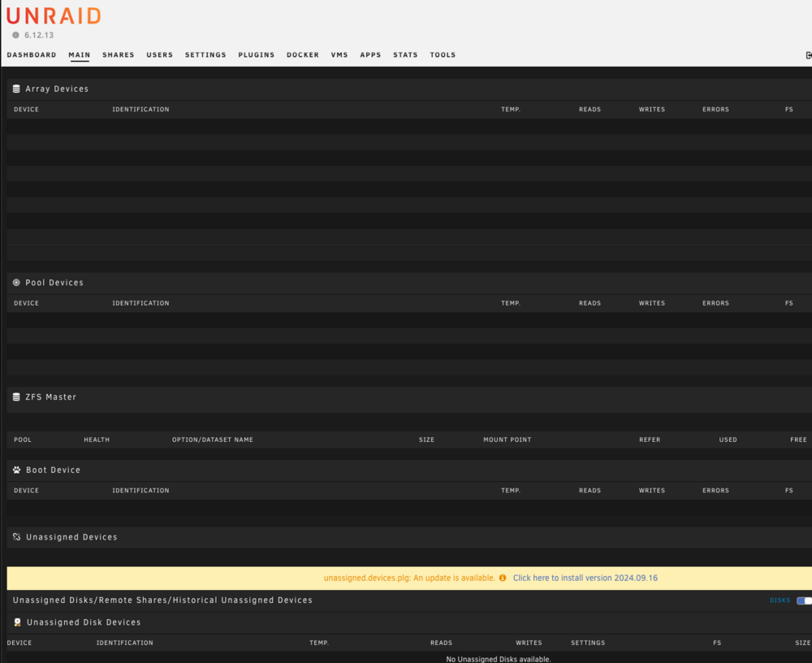Click the Unraid logo
The image size is (812, 663).
[x=54, y=15]
